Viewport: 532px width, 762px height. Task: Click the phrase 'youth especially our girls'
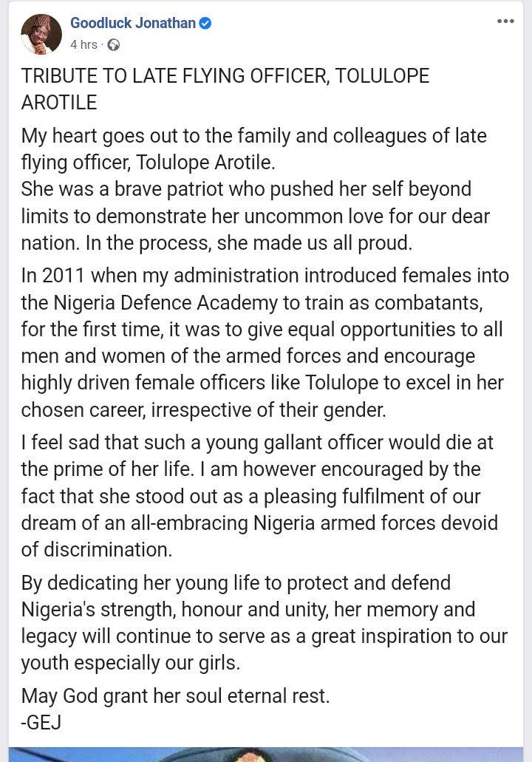130,663
